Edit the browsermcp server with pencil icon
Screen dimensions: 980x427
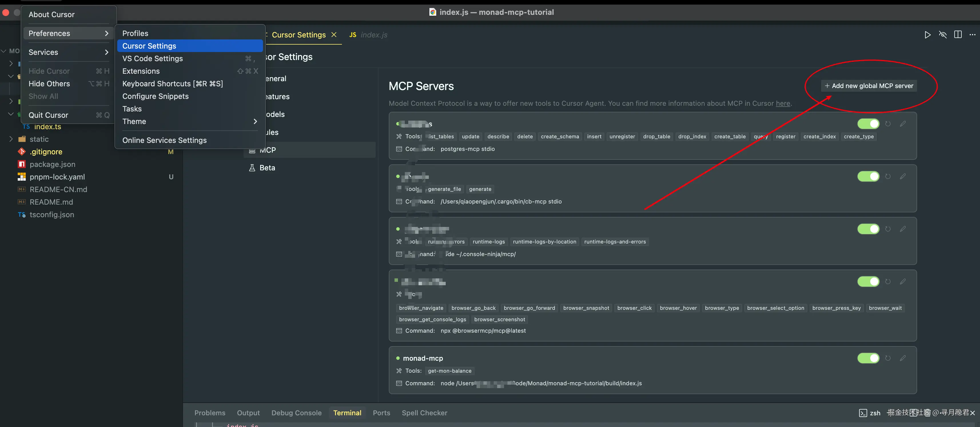tap(903, 282)
